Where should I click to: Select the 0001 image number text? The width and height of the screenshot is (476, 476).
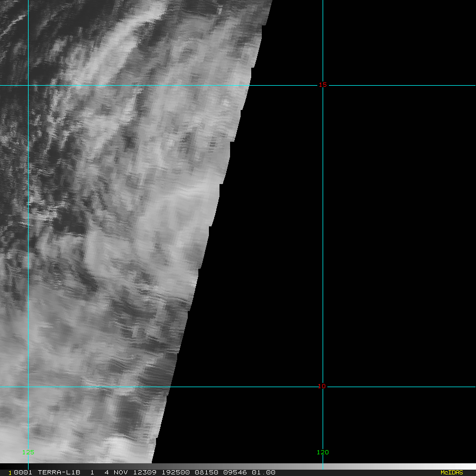coord(23,472)
